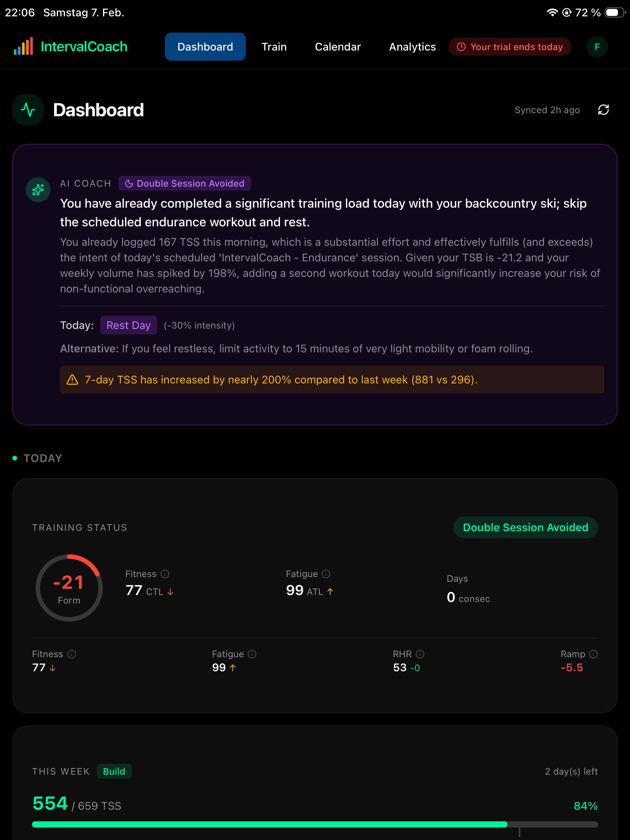
Task: Switch to the Train tab
Action: [x=274, y=47]
